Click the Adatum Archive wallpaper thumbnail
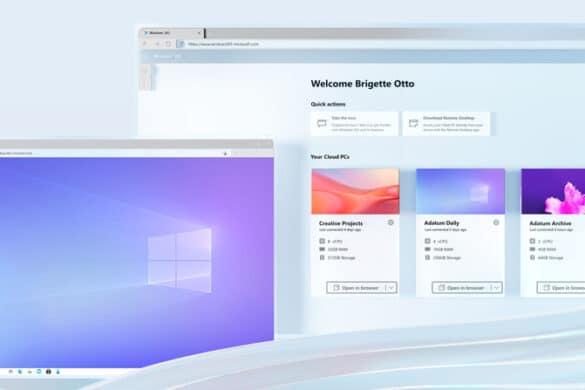Screen dimensions: 585x390 (553, 191)
